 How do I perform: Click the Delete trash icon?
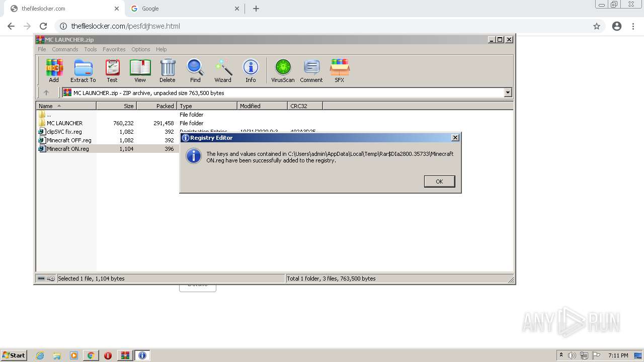click(x=168, y=70)
